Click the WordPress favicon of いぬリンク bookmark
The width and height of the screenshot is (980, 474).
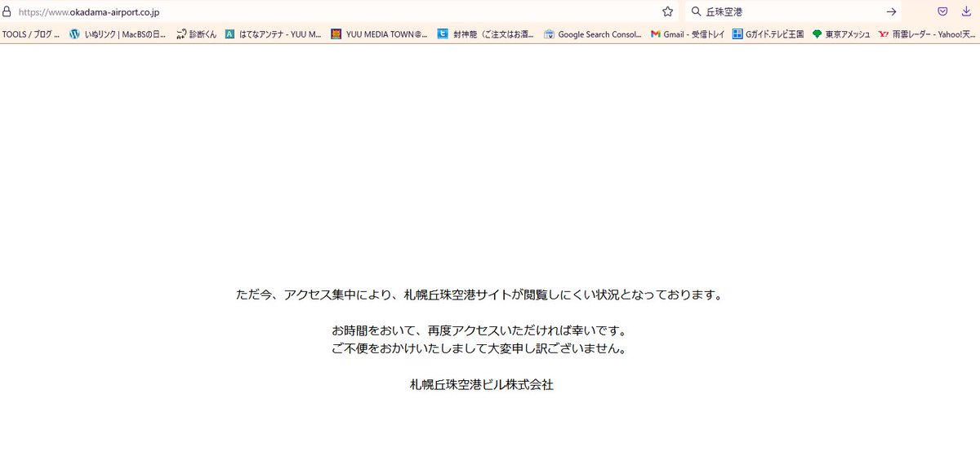point(75,34)
